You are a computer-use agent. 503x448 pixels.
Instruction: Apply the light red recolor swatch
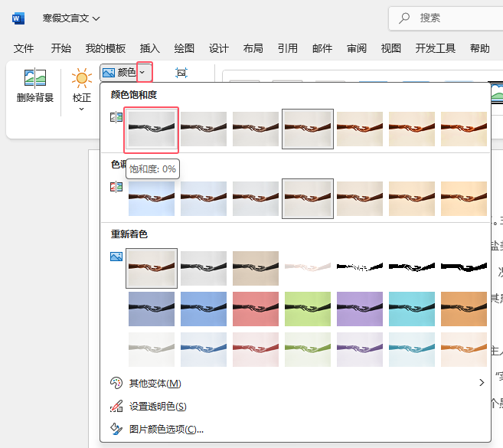tap(256, 349)
